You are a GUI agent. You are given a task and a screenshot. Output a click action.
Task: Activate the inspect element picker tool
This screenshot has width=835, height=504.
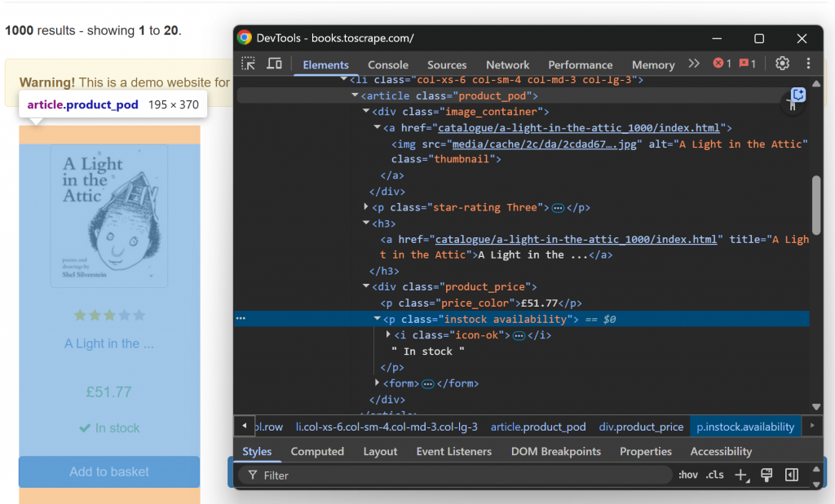click(249, 64)
